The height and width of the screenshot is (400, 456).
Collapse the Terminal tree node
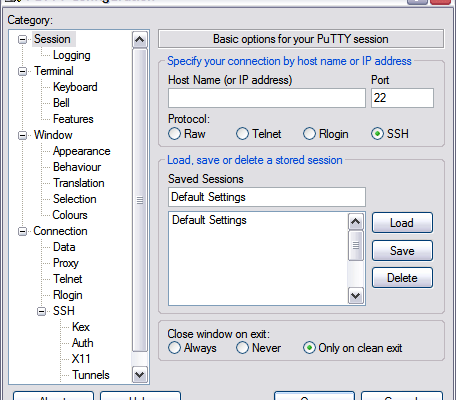point(22,71)
